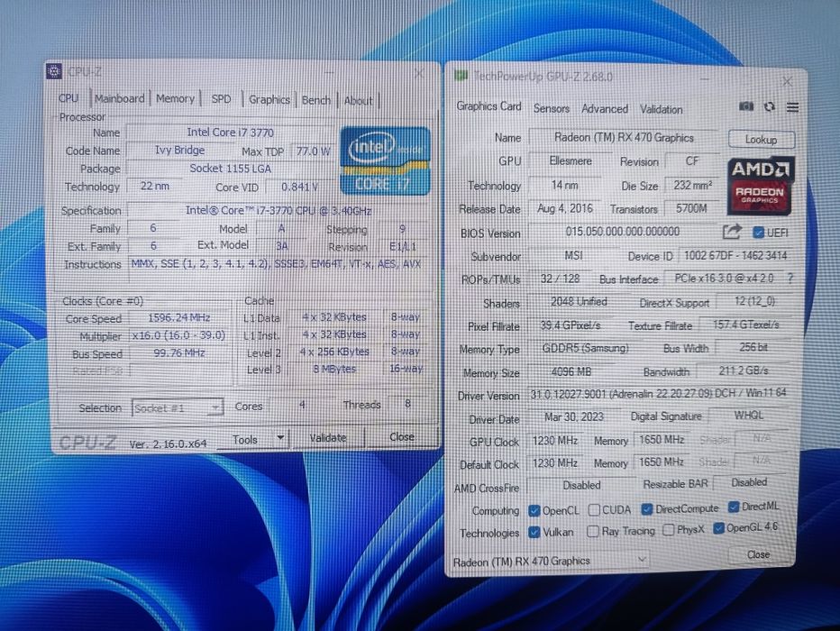Viewport: 840px width, 631px height.
Task: Click the Subvendor value MSI
Action: tap(573, 255)
